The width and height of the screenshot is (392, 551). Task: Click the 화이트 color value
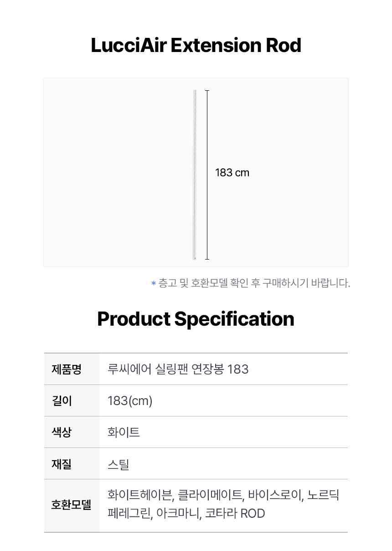pos(124,432)
